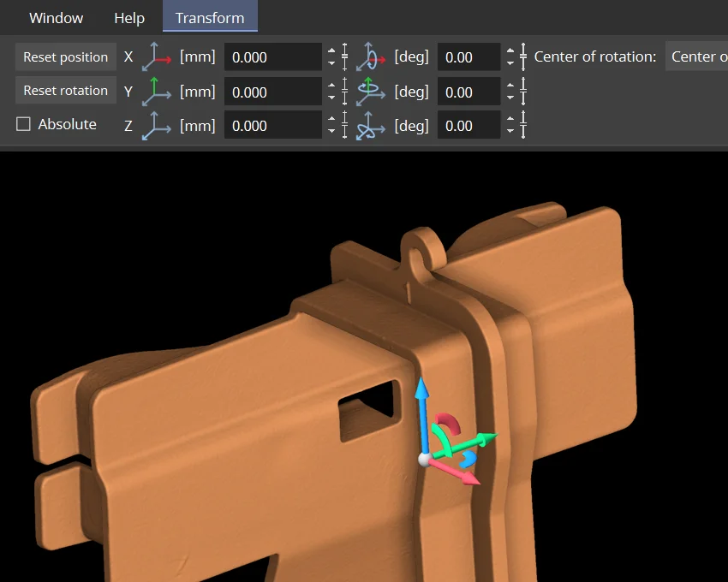
Task: Enable the Absolute checkbox
Action: [x=23, y=124]
